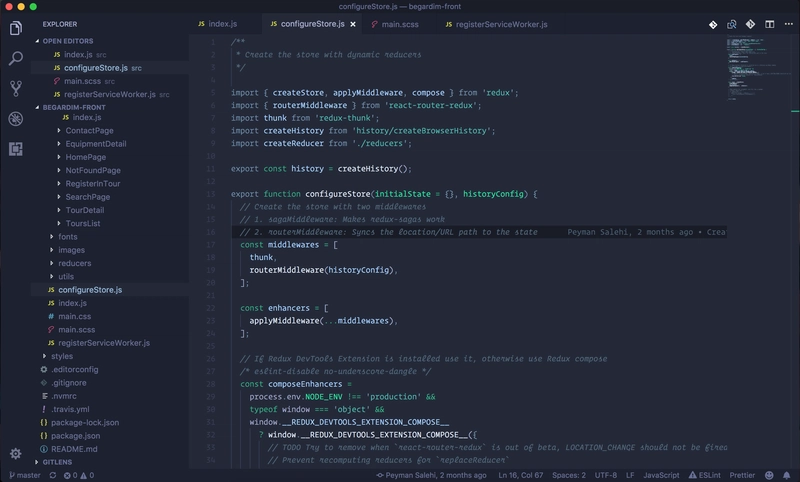Viewport: 800px width, 482px height.
Task: Expand the utils folder
Action: pyautogui.click(x=66, y=276)
